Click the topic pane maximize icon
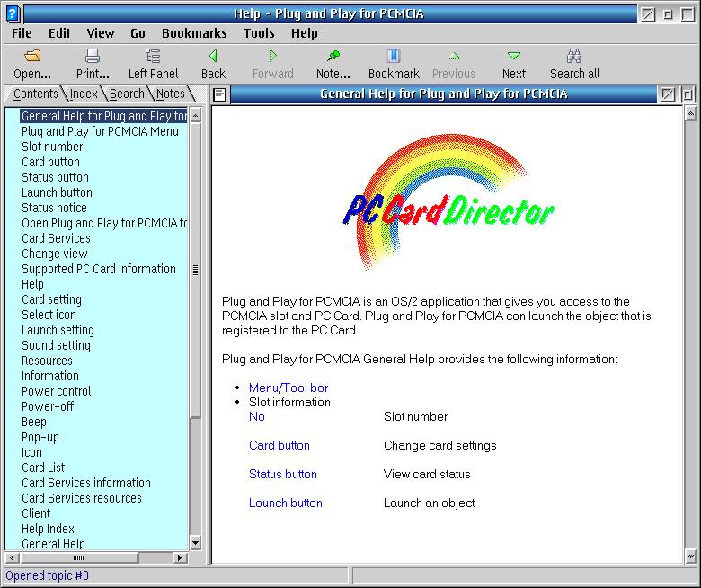Image resolution: width=701 pixels, height=588 pixels. [x=688, y=94]
